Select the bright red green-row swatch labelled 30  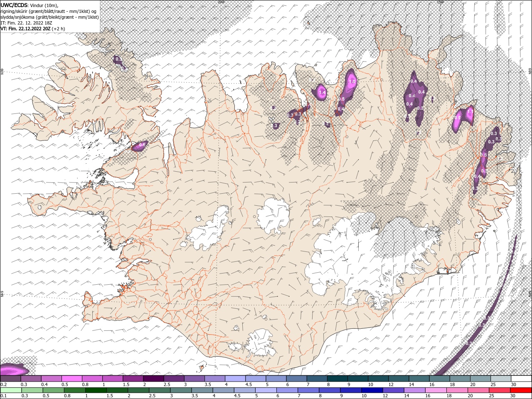(x=520, y=390)
